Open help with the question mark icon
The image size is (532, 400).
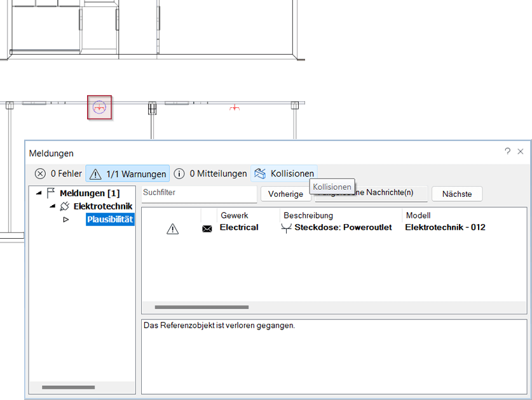[507, 152]
